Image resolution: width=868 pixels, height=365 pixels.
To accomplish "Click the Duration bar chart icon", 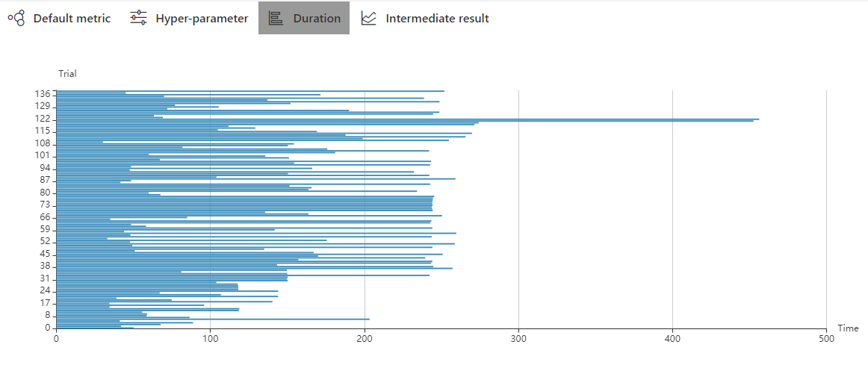I will (x=276, y=18).
